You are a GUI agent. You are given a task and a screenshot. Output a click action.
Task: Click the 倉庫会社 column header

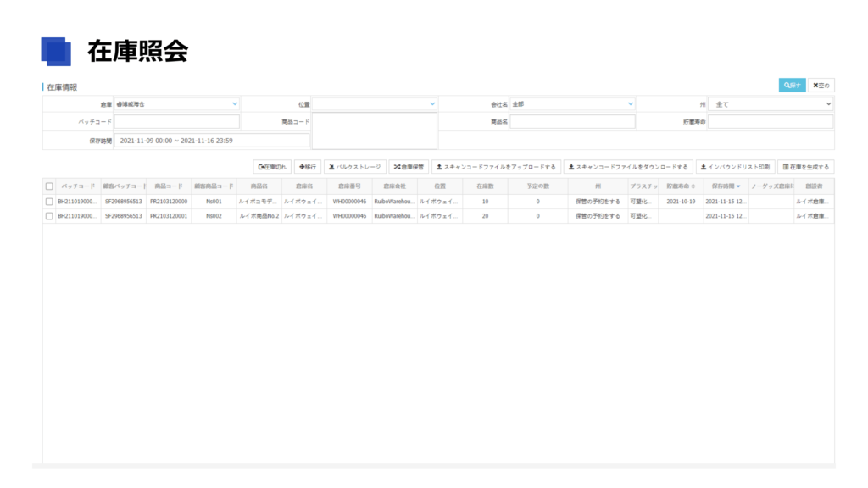pyautogui.click(x=395, y=186)
